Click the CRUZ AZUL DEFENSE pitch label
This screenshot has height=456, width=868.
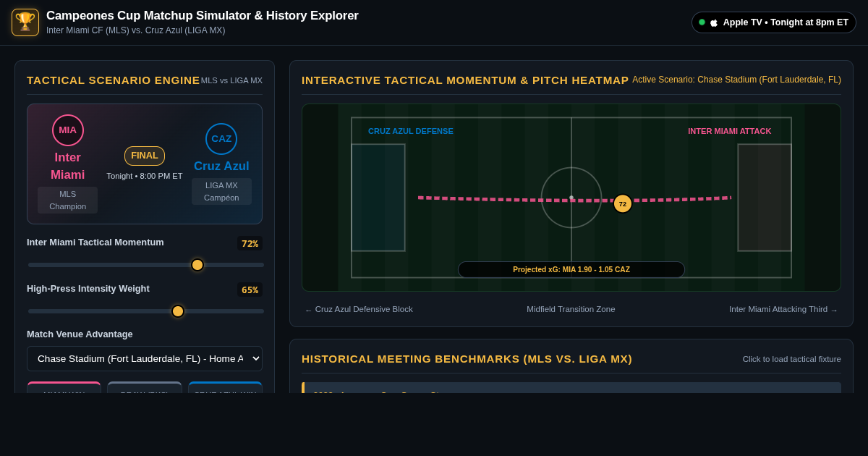[x=411, y=131]
